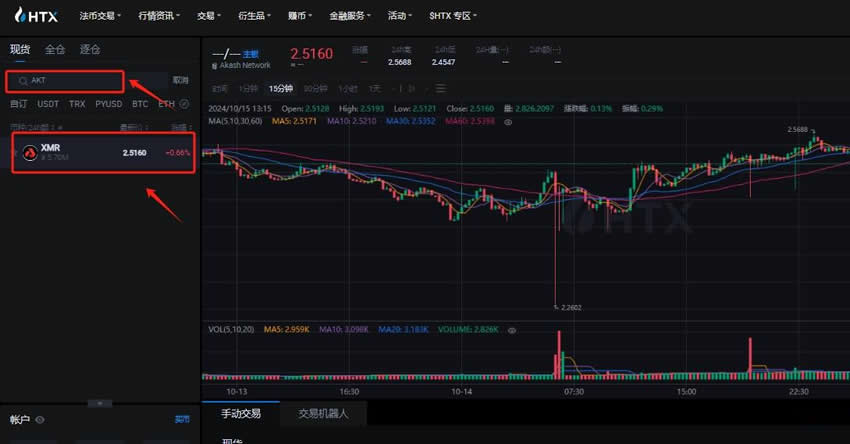Open chart indicator settings lines icon
This screenshot has width=850, height=444.
pyautogui.click(x=441, y=88)
